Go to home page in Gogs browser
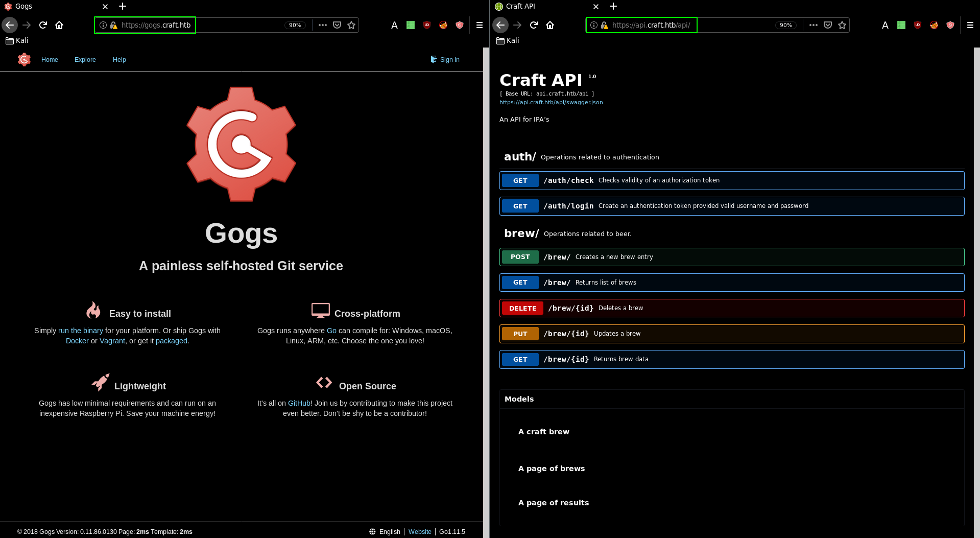The height and width of the screenshot is (538, 980). click(59, 25)
